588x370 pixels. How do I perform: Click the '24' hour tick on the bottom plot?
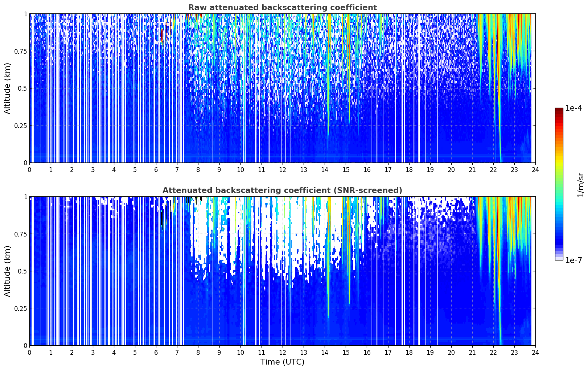pyautogui.click(x=535, y=352)
